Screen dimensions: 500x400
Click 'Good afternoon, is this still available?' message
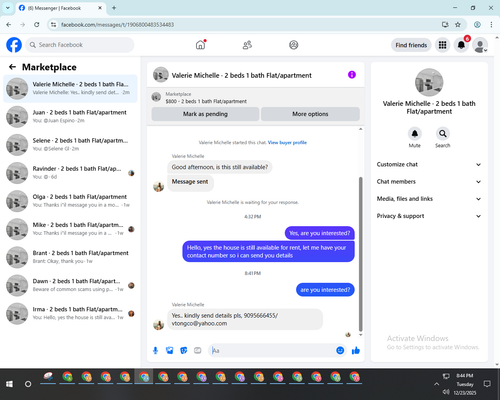coord(220,167)
